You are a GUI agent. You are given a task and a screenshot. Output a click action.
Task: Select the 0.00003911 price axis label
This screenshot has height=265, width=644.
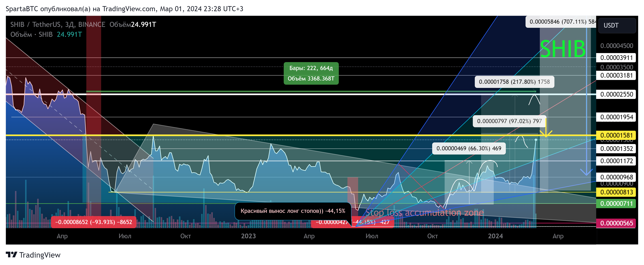point(616,58)
